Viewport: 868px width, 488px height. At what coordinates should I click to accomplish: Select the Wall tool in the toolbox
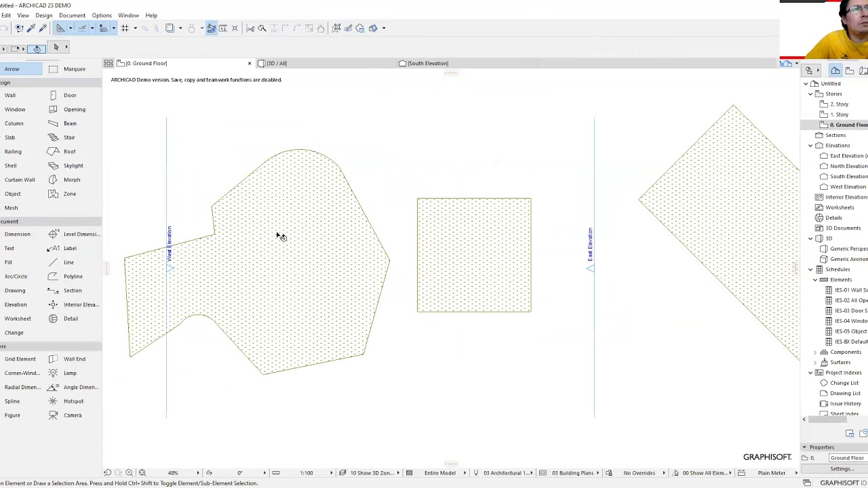(x=9, y=96)
